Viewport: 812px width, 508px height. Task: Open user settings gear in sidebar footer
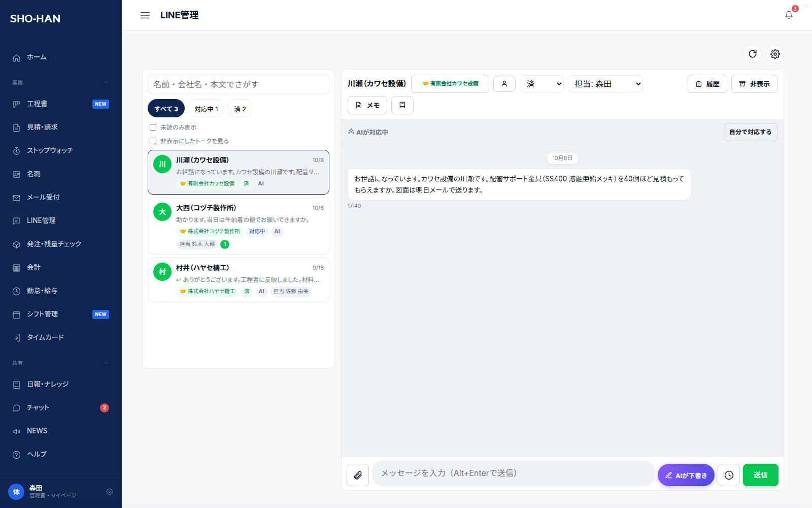point(110,492)
